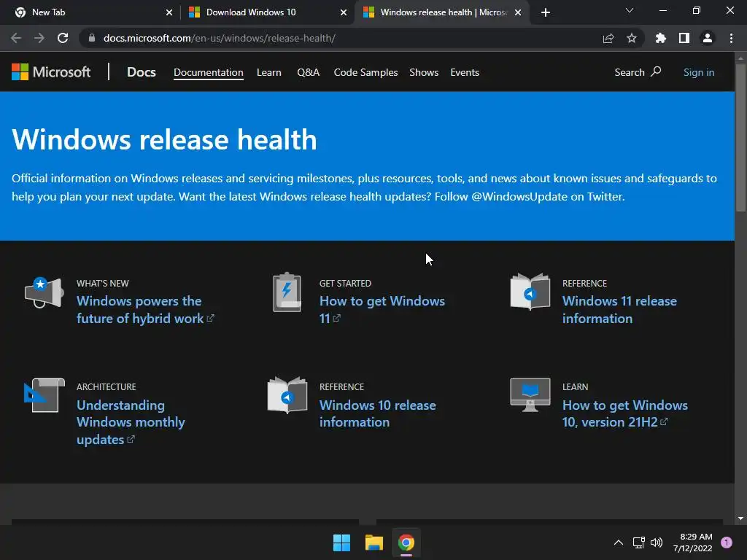Share this page via share icon
Image resolution: width=747 pixels, height=560 pixels.
(x=608, y=38)
